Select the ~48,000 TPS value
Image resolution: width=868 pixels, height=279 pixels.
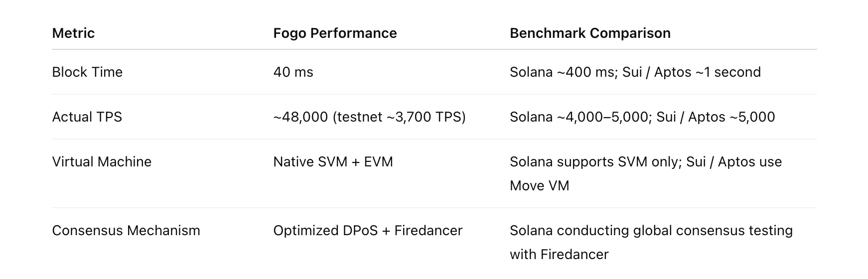pos(300,117)
